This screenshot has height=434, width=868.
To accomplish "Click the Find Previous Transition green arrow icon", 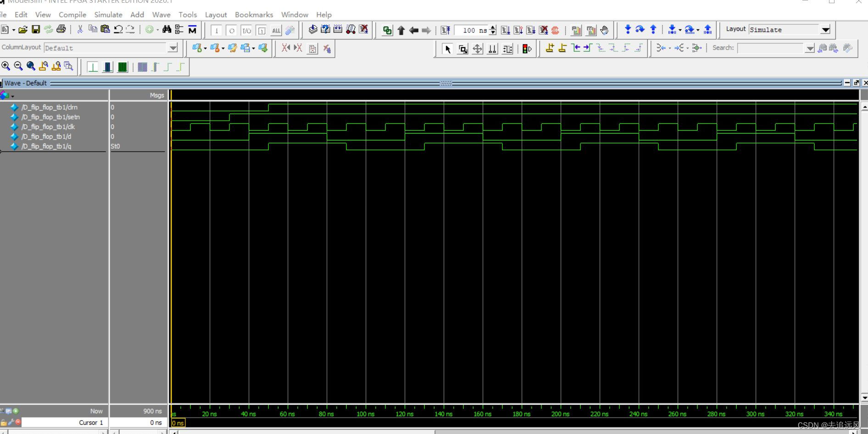I will 576,48.
